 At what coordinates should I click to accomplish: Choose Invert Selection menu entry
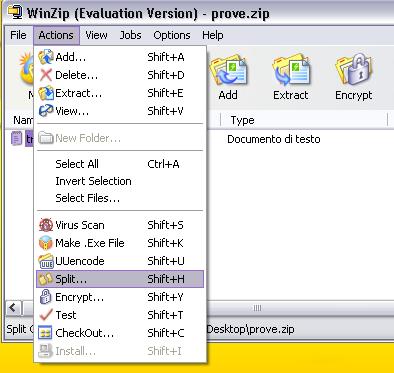tap(120, 181)
